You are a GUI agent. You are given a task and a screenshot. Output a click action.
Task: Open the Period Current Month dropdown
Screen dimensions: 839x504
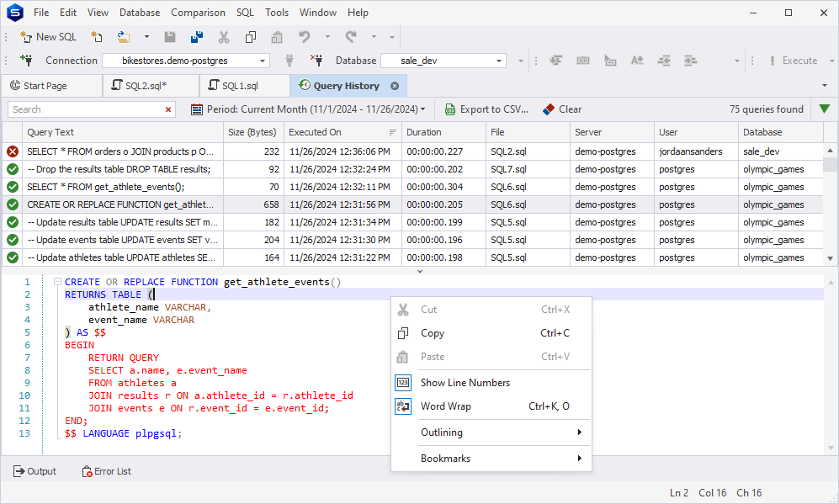pyautogui.click(x=308, y=109)
